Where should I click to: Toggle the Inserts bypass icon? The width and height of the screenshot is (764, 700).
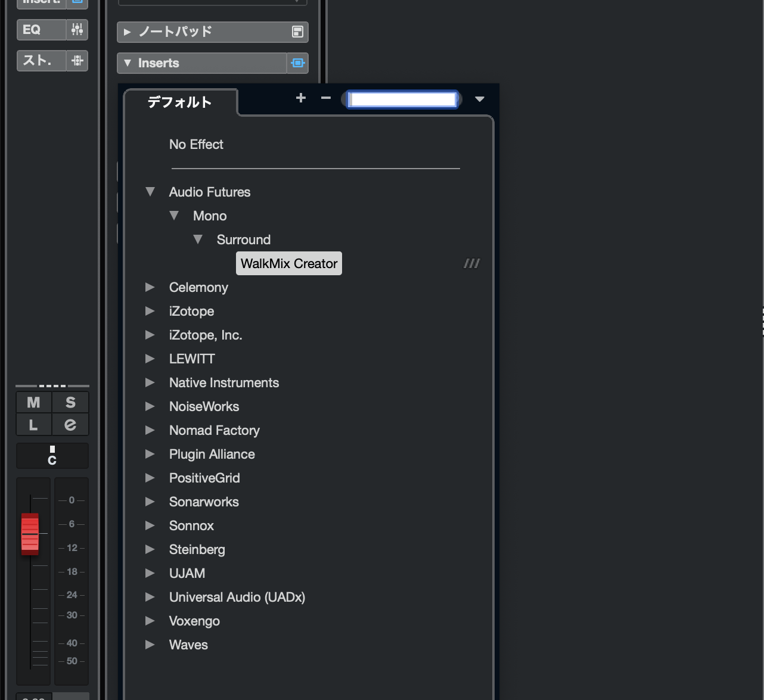[297, 63]
